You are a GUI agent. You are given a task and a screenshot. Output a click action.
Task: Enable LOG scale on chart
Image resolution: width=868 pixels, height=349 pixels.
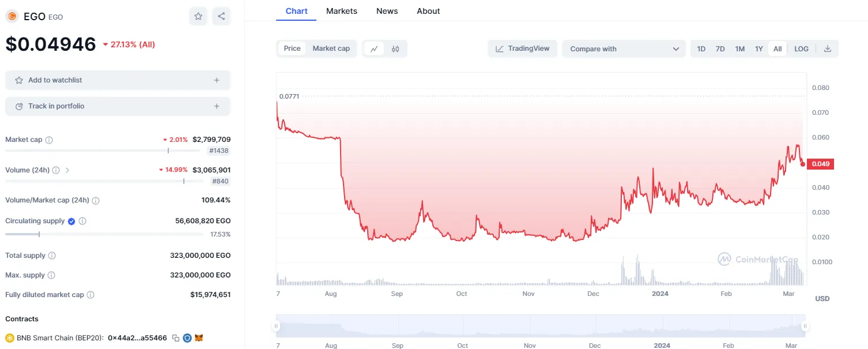801,49
